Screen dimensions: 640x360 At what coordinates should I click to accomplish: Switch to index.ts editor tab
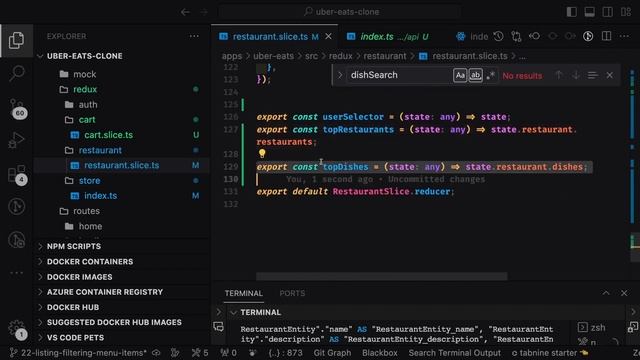pyautogui.click(x=388, y=37)
